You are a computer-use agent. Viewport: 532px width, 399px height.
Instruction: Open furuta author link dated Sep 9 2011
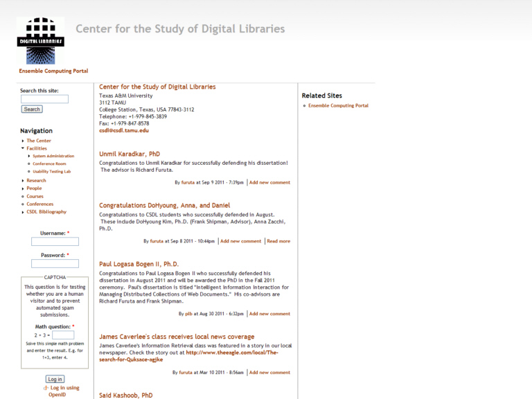[x=188, y=183]
